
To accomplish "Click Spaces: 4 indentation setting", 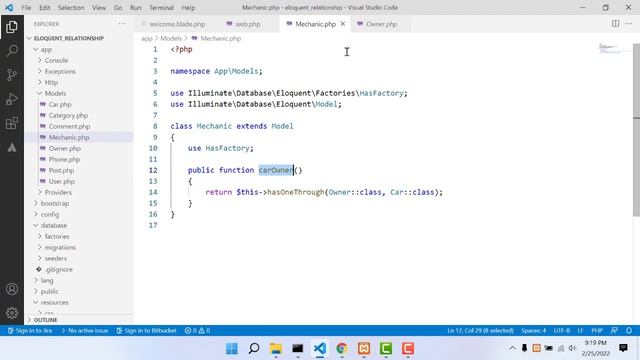I will click(533, 331).
